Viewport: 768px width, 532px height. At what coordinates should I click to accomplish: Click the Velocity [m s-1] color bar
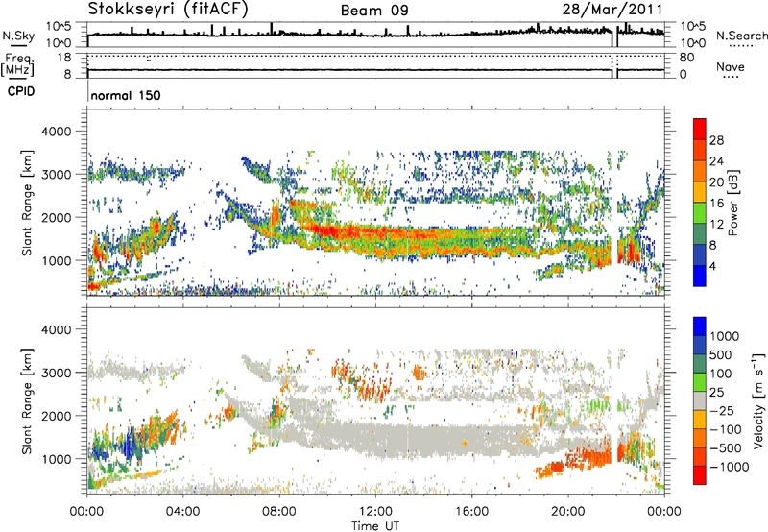[700, 400]
